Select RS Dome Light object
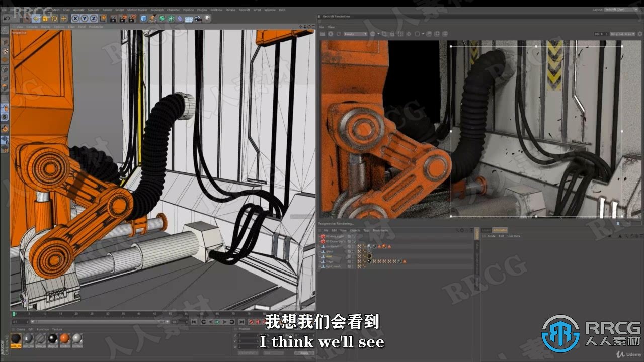The height and width of the screenshot is (362, 644). [336, 241]
